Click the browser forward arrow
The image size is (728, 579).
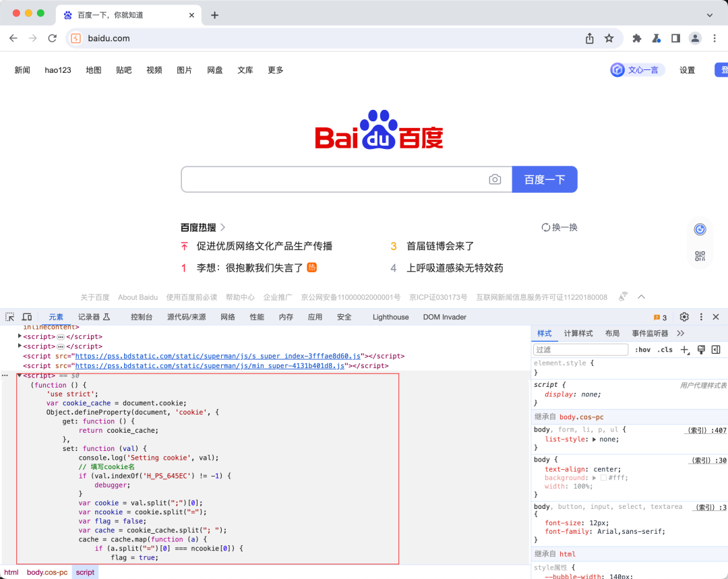click(32, 38)
